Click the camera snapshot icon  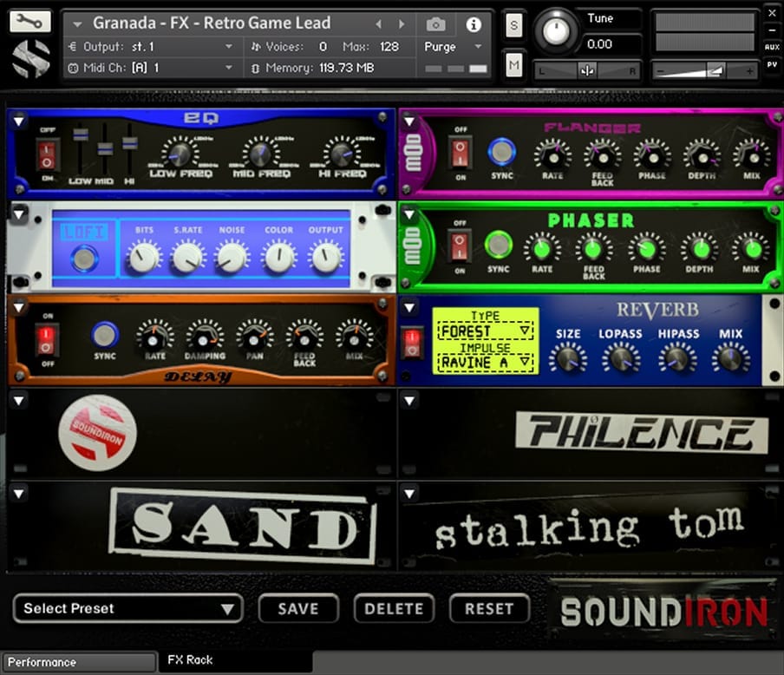point(436,24)
